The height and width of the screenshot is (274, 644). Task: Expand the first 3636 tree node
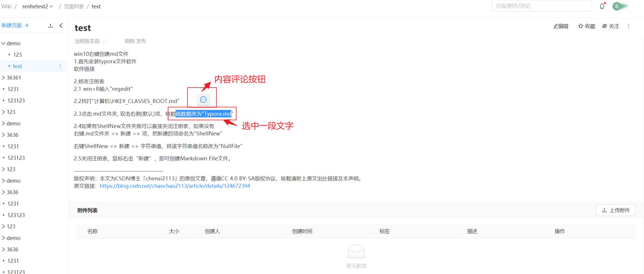click(4, 135)
